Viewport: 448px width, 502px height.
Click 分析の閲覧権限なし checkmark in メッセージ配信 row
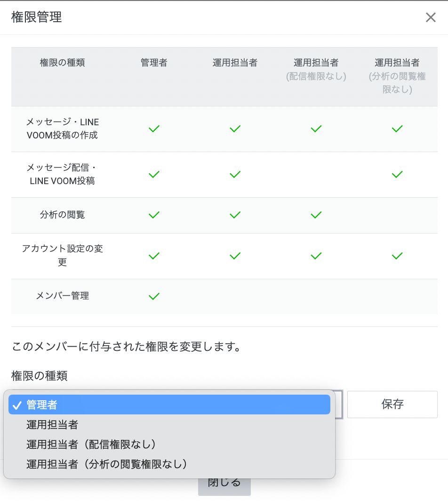[x=397, y=175]
